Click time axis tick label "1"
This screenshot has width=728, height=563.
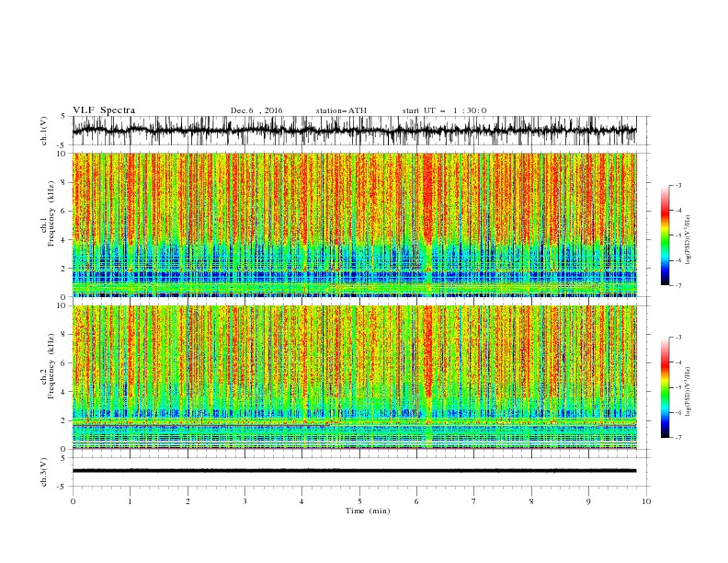click(x=130, y=501)
